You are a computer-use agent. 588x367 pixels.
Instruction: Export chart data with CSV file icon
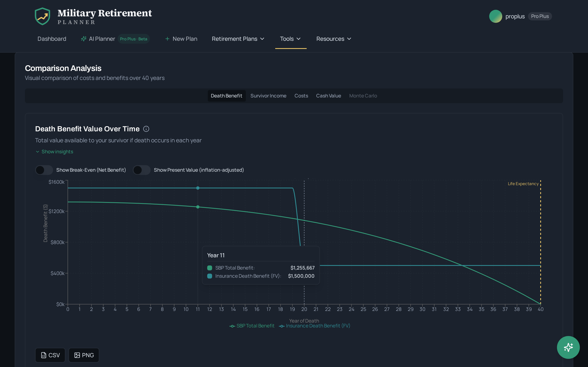point(44,355)
